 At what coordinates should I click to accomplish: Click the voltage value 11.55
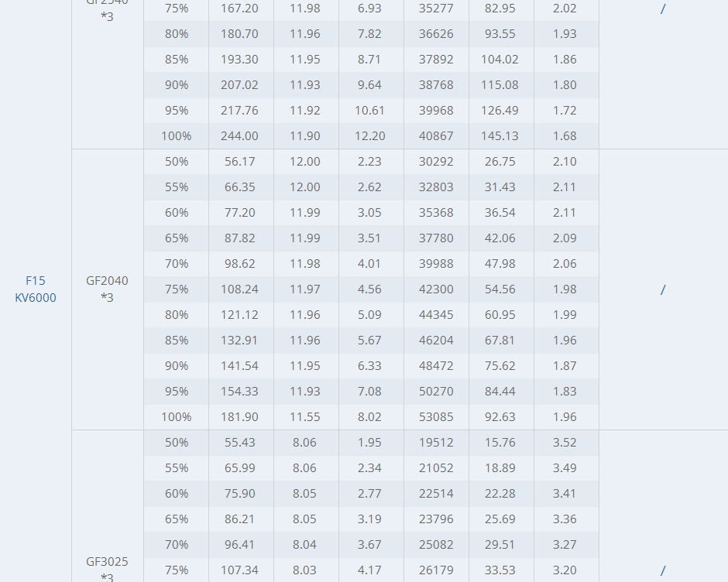point(304,417)
